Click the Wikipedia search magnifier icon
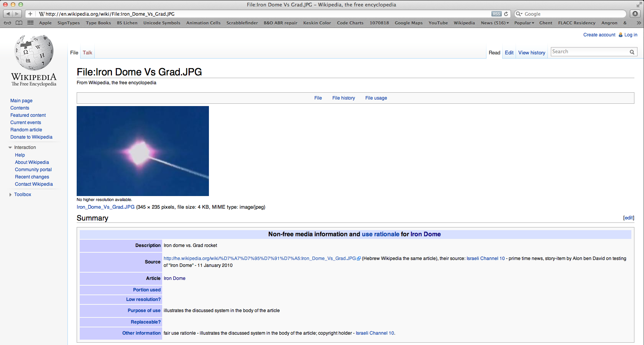The image size is (644, 345). pyautogui.click(x=632, y=52)
